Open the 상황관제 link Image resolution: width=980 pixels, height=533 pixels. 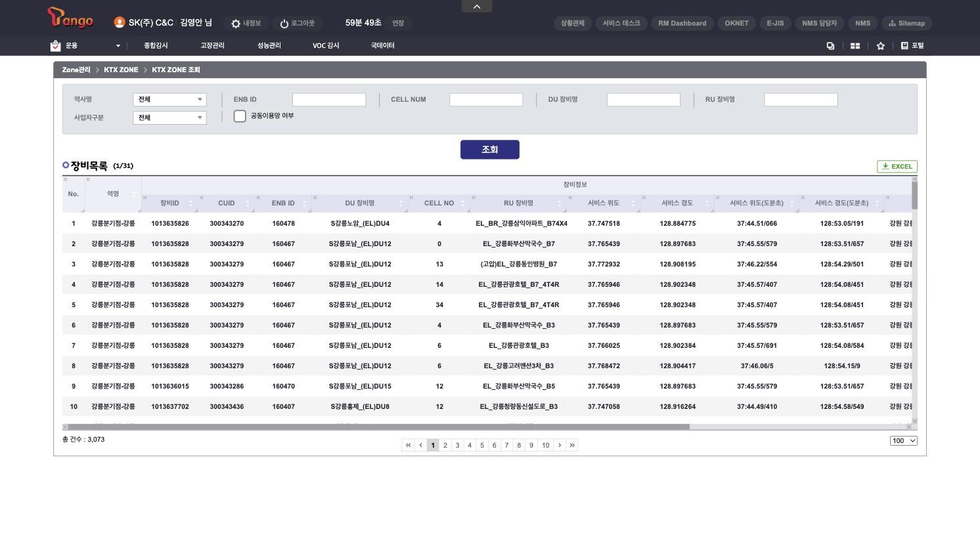pos(573,23)
